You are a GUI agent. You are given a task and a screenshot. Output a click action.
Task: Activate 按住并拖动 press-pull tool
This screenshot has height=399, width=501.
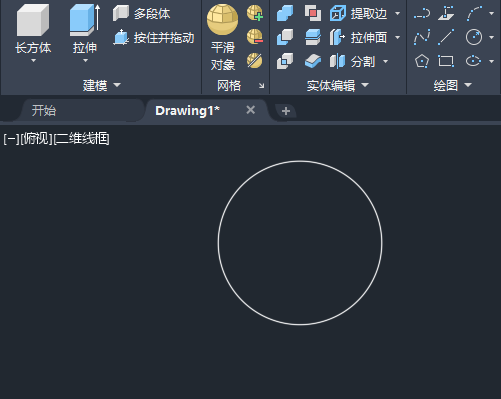click(x=154, y=37)
